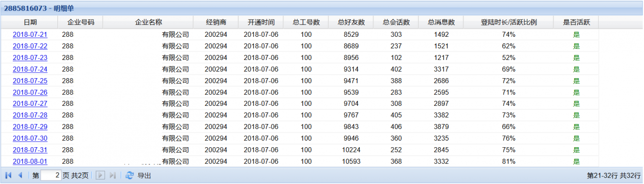644x184 pixels.
Task: Sort by the 是否活跃 column header
Action: 576,22
